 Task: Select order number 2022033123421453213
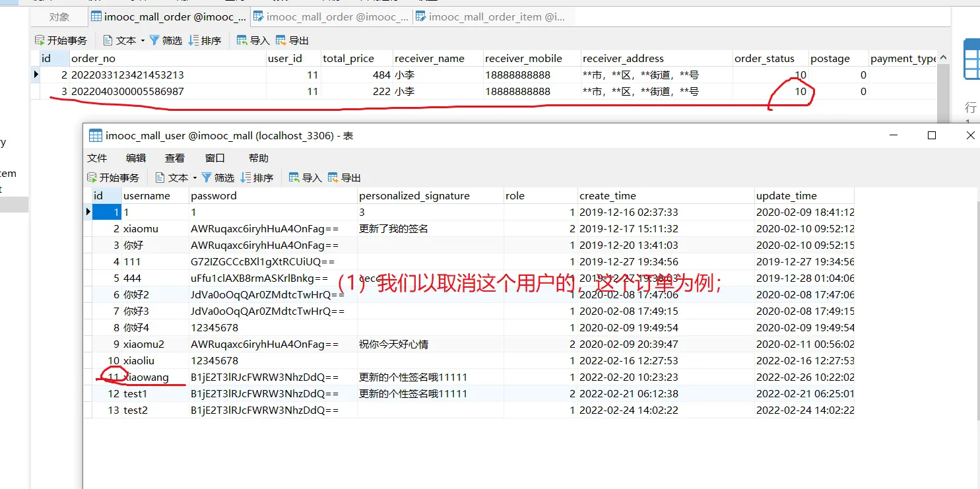[x=168, y=75]
